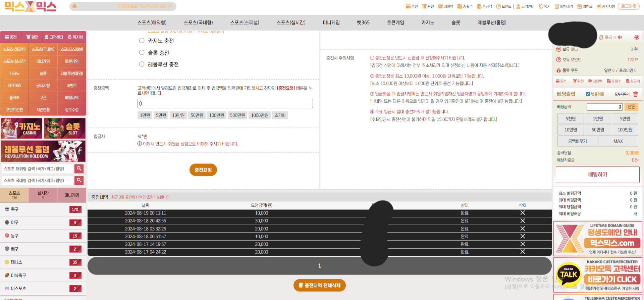The height and width of the screenshot is (300, 644).
Task: Click the 충전금액 input field
Action: click(225, 103)
